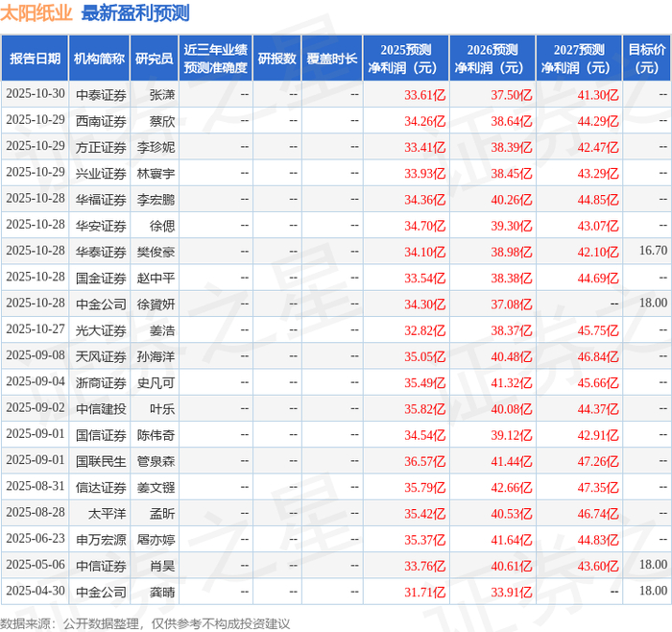
Task: Click the 16.70 target price
Action: pyautogui.click(x=653, y=251)
